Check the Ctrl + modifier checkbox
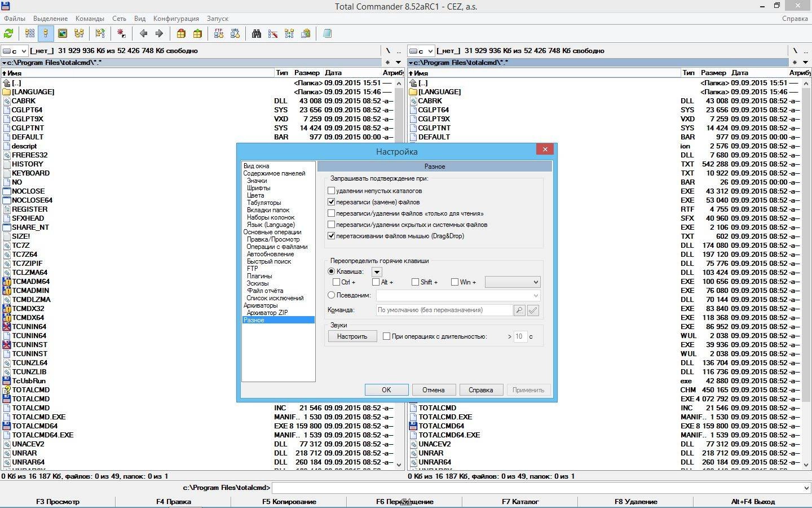The height and width of the screenshot is (508, 812). (337, 282)
